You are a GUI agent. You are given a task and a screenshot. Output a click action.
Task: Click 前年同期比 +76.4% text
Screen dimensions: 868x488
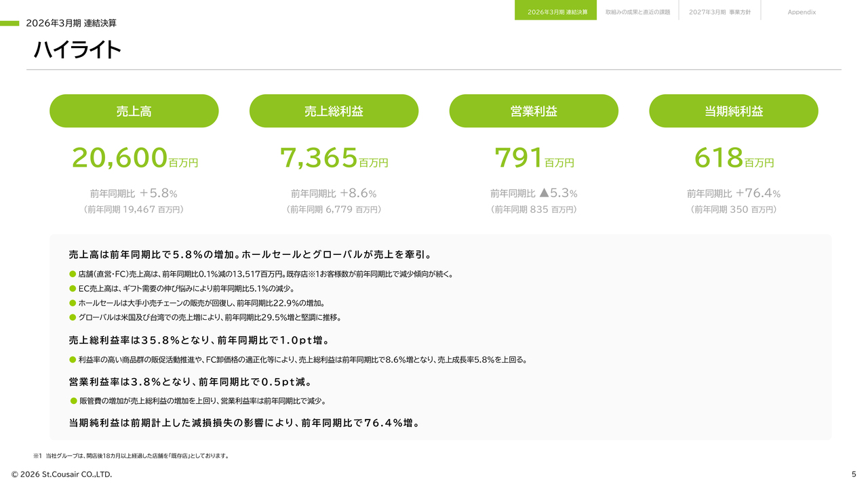[x=734, y=193]
